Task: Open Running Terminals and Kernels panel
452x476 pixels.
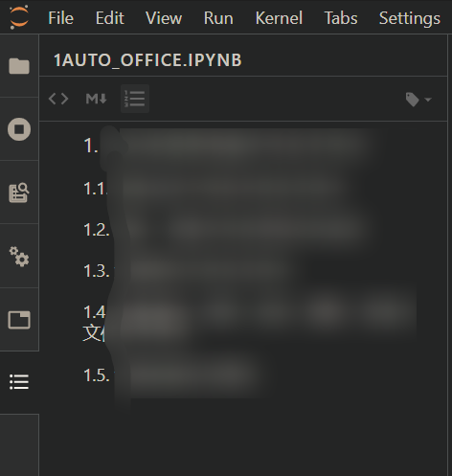Action: click(19, 129)
